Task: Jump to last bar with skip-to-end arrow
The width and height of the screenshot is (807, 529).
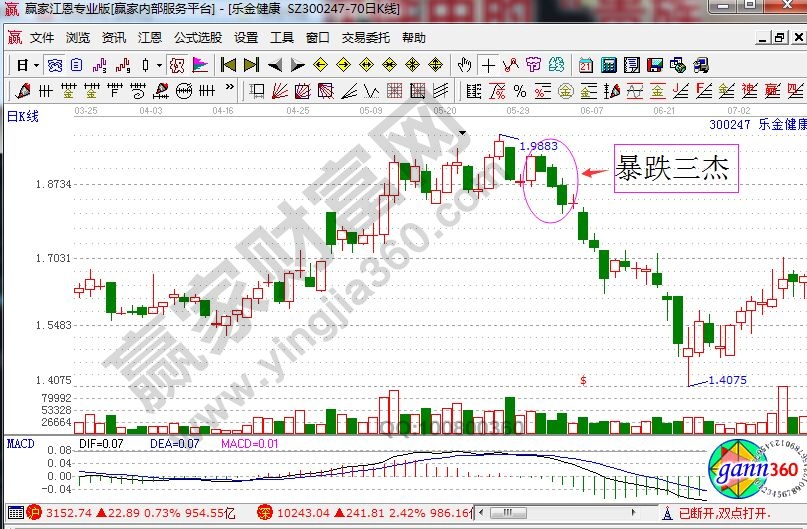Action: (251, 65)
